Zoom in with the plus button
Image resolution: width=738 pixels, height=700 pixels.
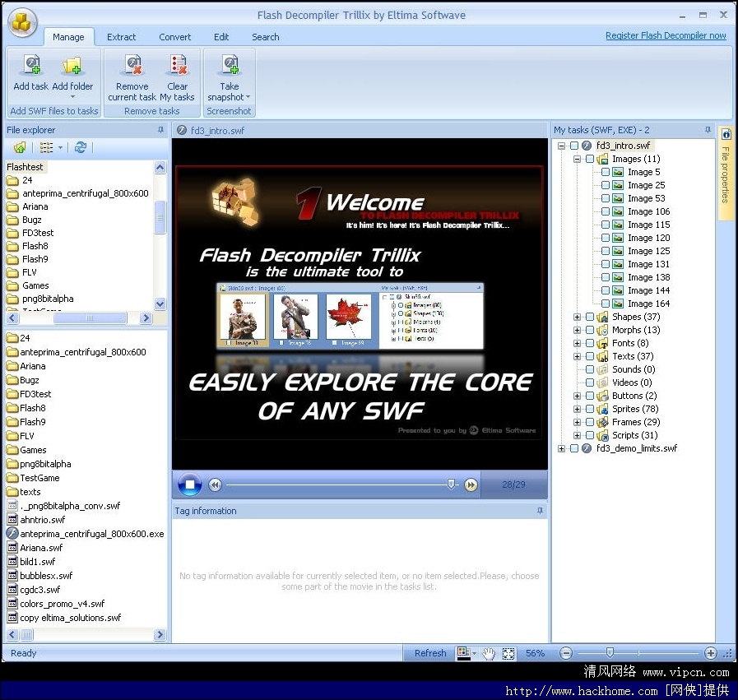click(x=711, y=653)
